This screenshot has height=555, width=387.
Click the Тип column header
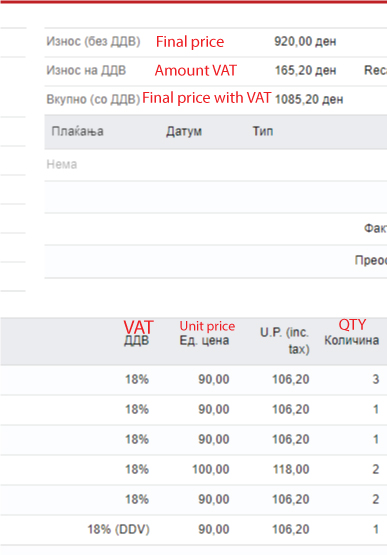pyautogui.click(x=263, y=131)
